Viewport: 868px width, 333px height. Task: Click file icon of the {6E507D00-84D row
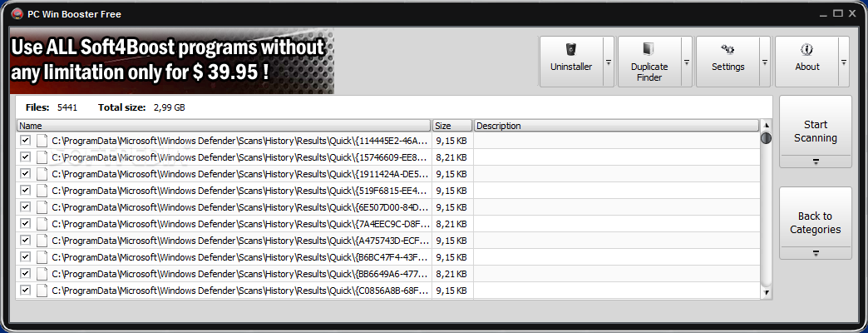pos(42,207)
